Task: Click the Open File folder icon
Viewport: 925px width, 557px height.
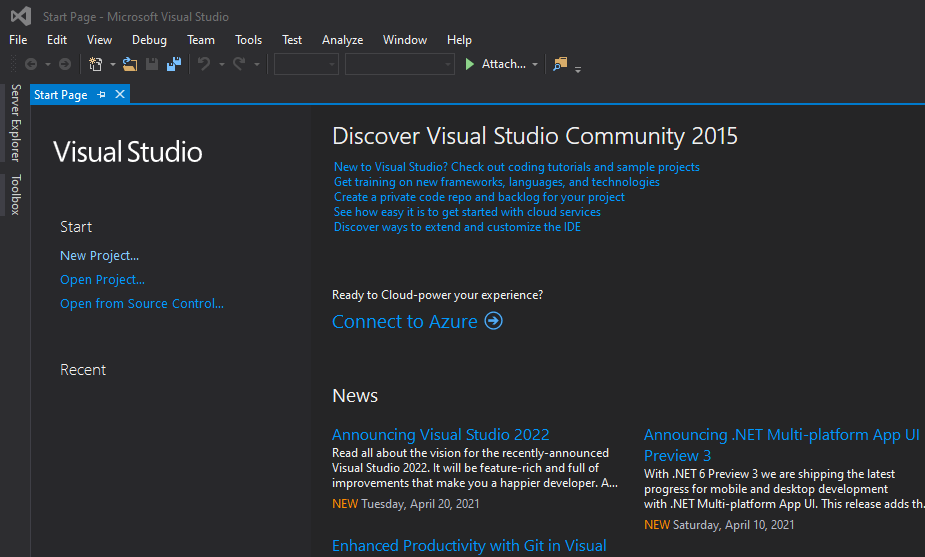Action: [130, 64]
